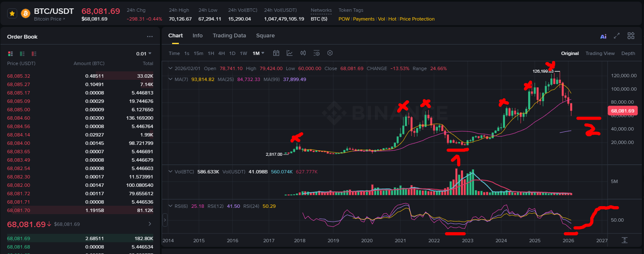Expand chart to fullscreen
Viewport: 644px width, 254px height.
click(x=617, y=36)
